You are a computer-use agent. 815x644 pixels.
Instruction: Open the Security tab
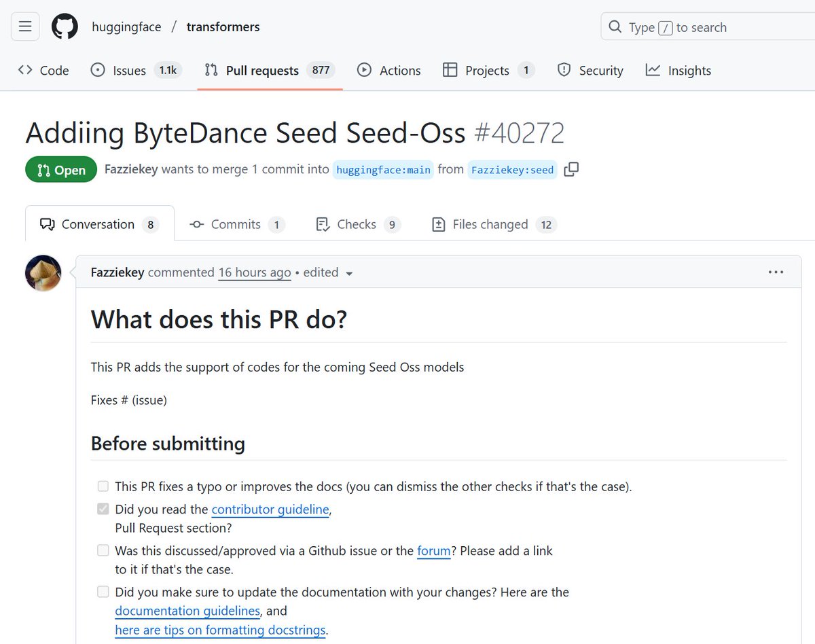(x=590, y=71)
